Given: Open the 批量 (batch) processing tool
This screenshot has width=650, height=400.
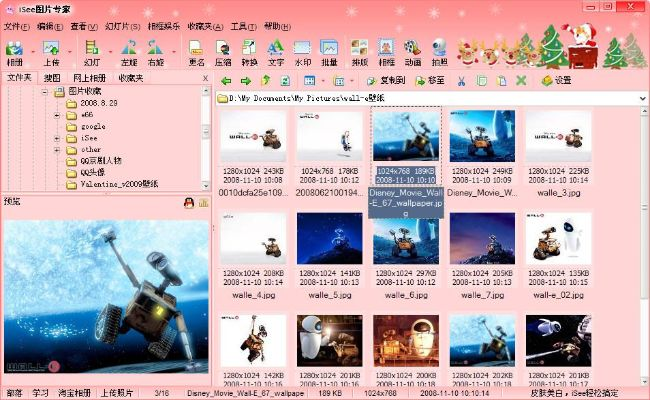Looking at the screenshot, I should coord(328,52).
